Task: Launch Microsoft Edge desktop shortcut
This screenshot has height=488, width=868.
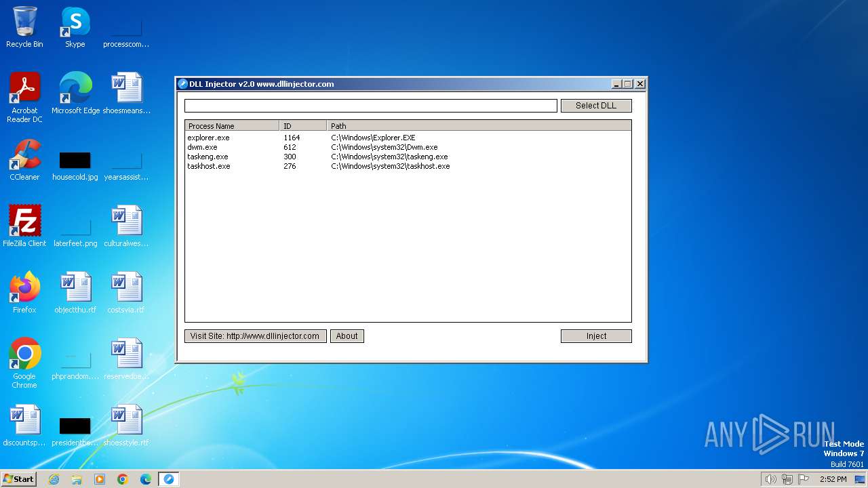Action: point(75,93)
